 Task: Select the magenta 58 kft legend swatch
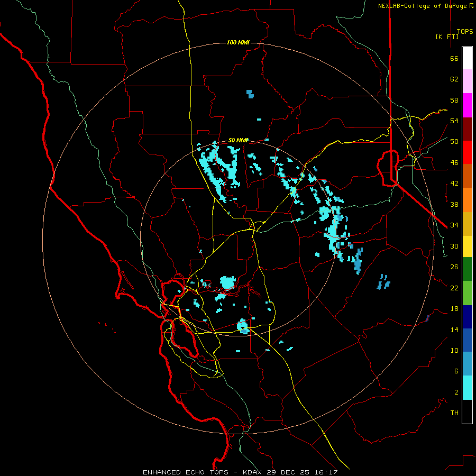pyautogui.click(x=467, y=105)
